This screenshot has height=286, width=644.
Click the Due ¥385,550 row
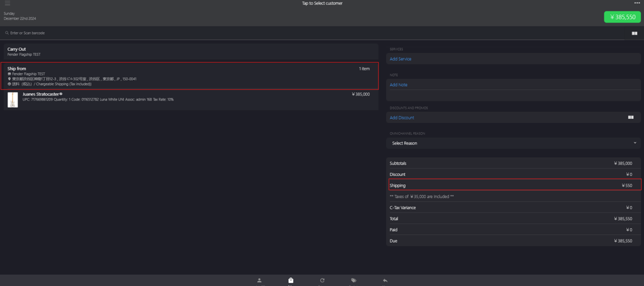pos(513,241)
